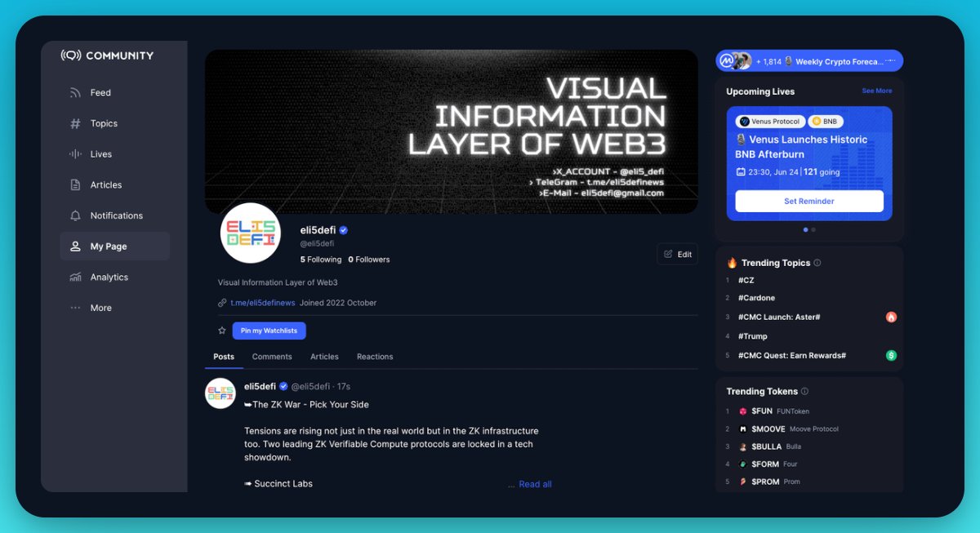
Task: Switch to the Reactions tab
Action: (375, 357)
